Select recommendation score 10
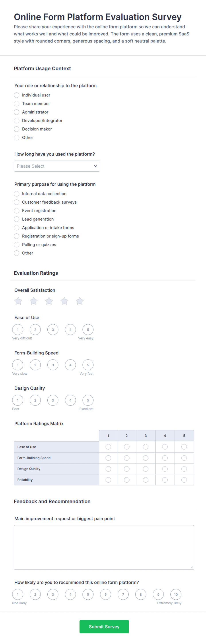The height and width of the screenshot is (644, 206). click(176, 594)
